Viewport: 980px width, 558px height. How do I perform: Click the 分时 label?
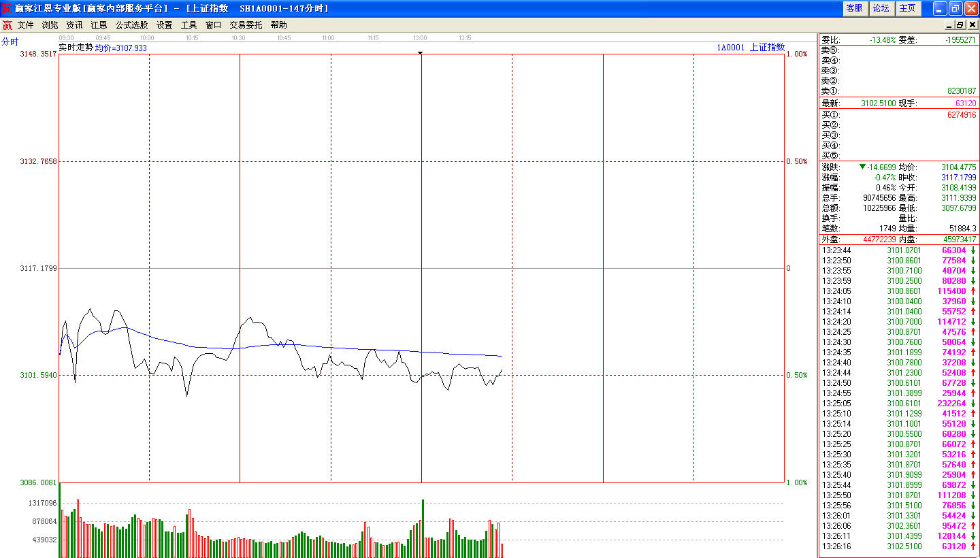coord(10,42)
